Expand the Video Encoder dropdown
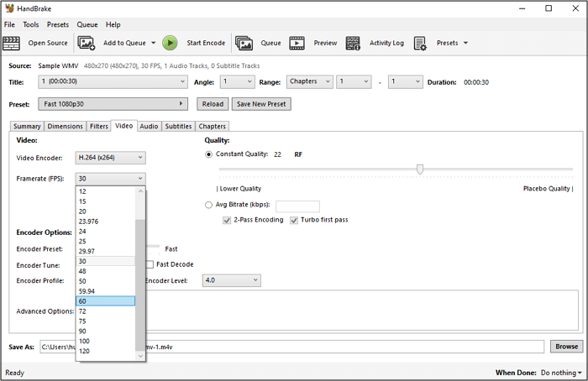The width and height of the screenshot is (588, 381). [x=110, y=158]
